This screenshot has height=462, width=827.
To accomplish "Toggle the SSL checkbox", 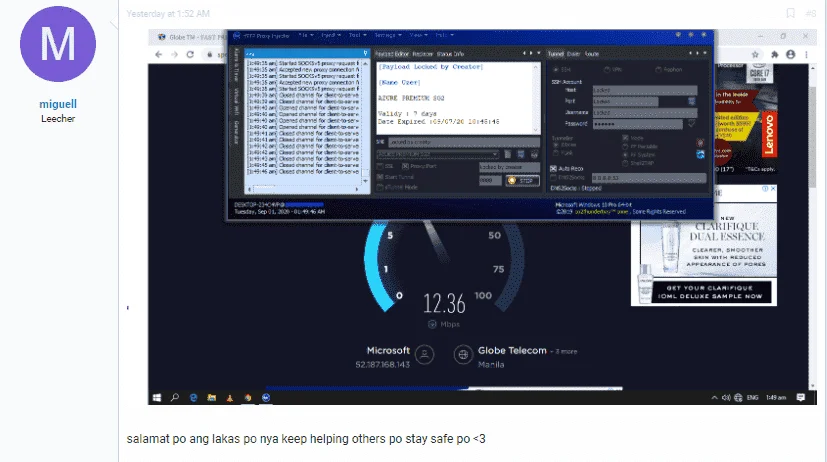I will [x=380, y=166].
